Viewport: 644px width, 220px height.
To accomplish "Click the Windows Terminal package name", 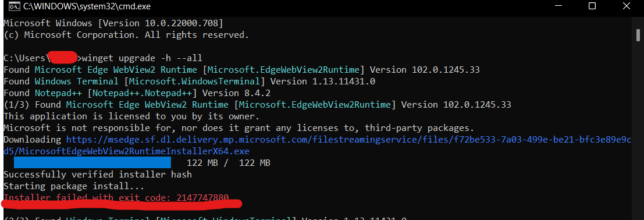I will (x=77, y=81).
